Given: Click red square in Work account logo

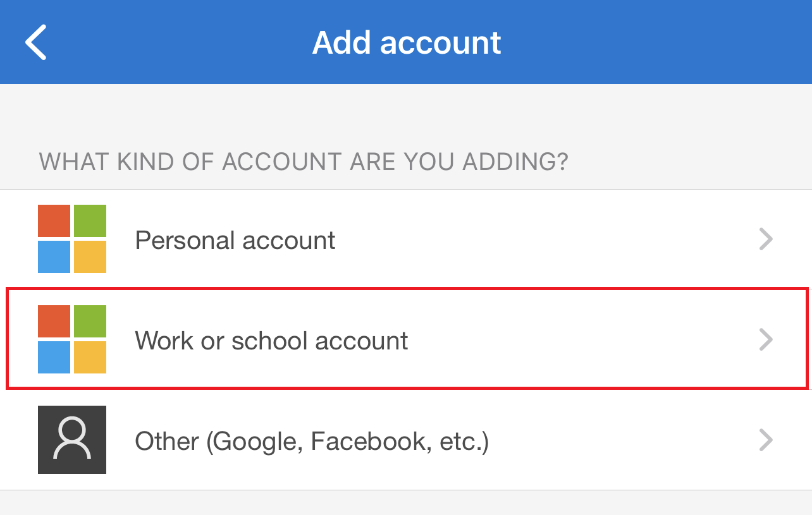Looking at the screenshot, I should pos(54,322).
